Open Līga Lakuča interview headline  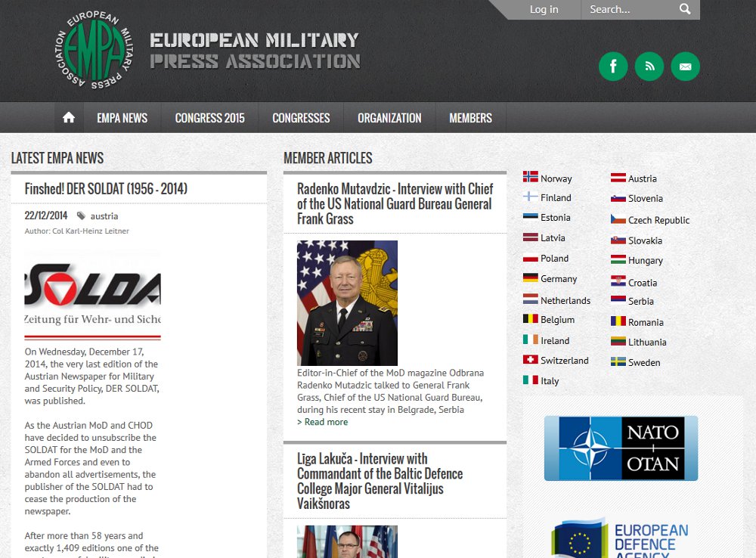pyautogui.click(x=380, y=481)
